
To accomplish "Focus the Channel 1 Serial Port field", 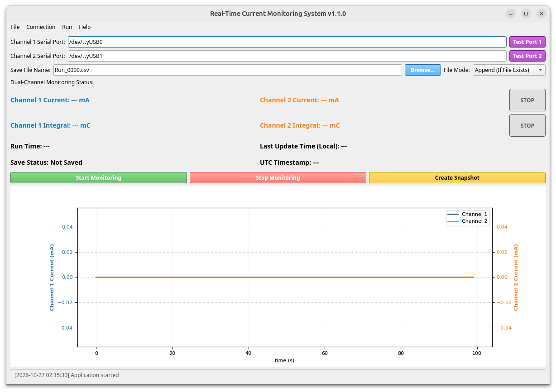I will 287,42.
